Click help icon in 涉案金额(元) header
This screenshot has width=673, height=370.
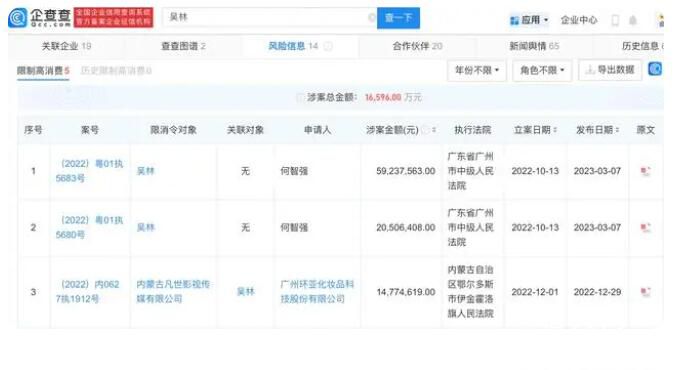coord(425,130)
